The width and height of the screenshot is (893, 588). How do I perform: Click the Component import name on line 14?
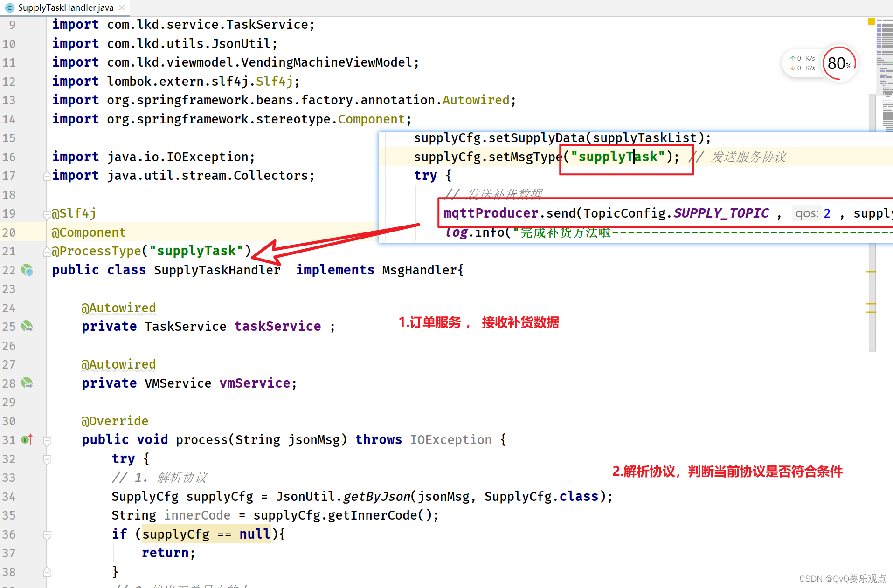pyautogui.click(x=371, y=119)
